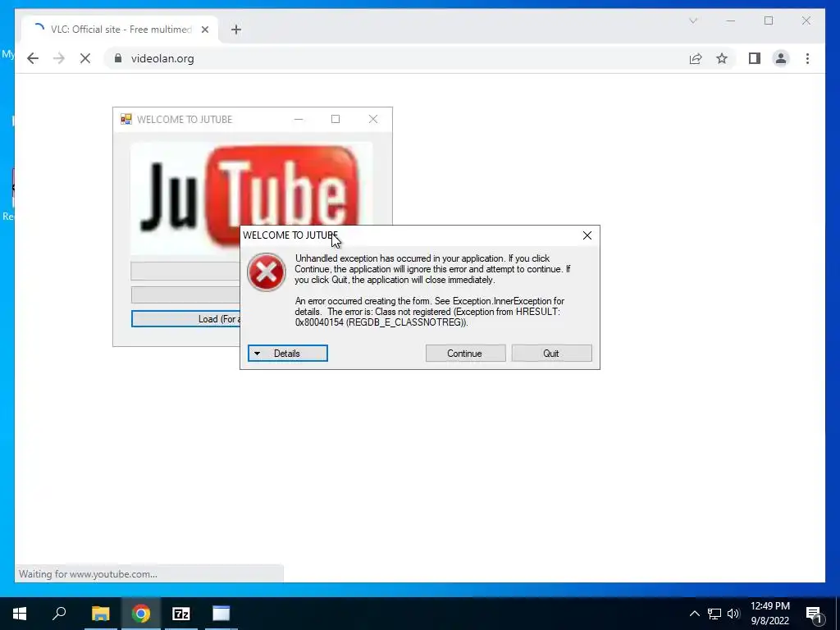Click Continue in the exception dialog
Viewport: 840px width, 630px height.
(466, 353)
